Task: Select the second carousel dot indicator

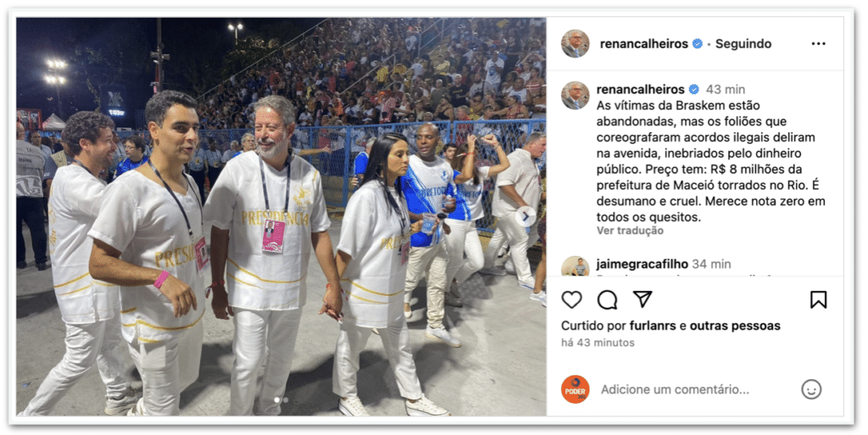Action: pyautogui.click(x=285, y=399)
